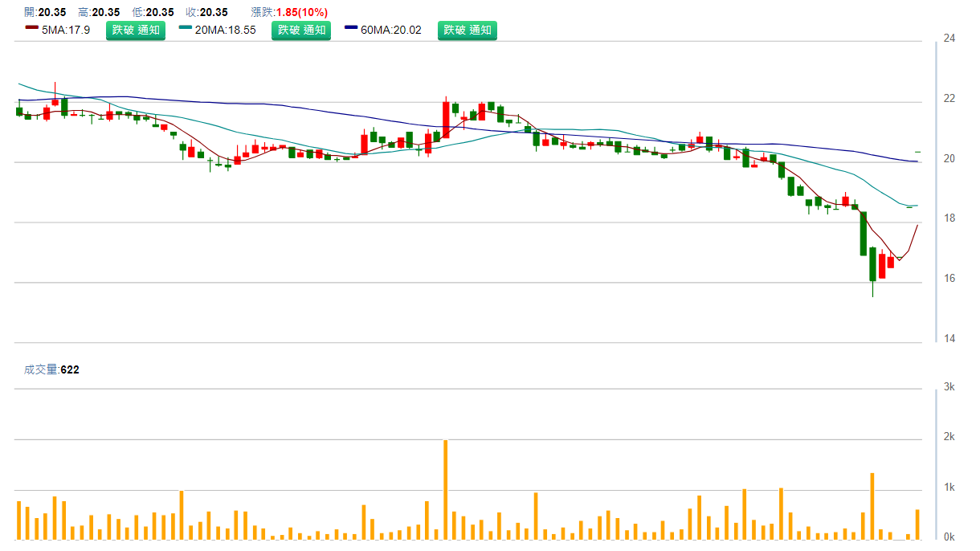The height and width of the screenshot is (551, 980).
Task: Click the 跌破 通知 button beside 20MA
Action: click(301, 31)
